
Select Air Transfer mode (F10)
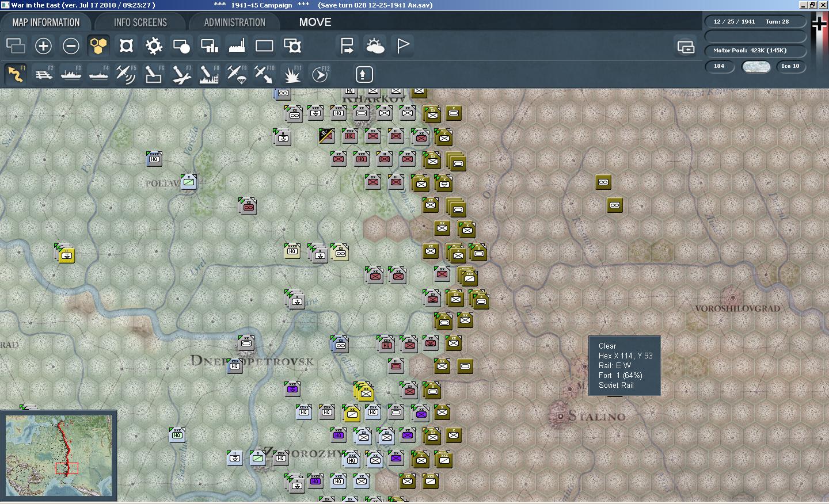264,74
